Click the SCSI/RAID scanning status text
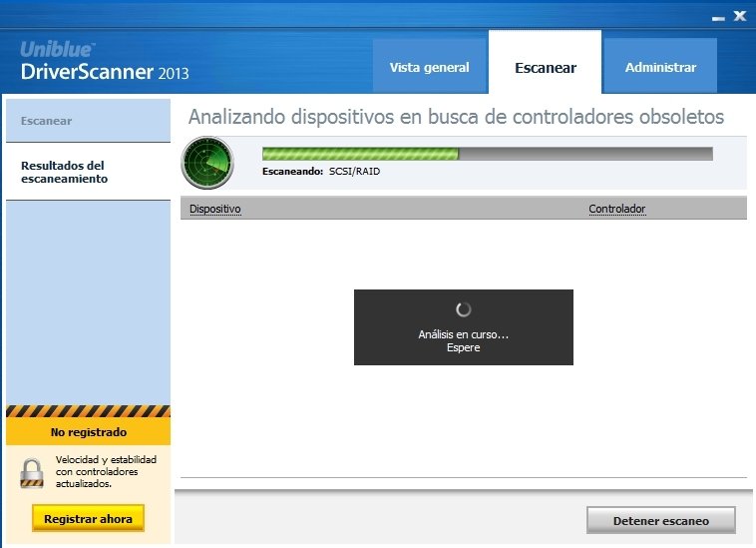Screen dimensions: 756x548 pyautogui.click(x=354, y=172)
